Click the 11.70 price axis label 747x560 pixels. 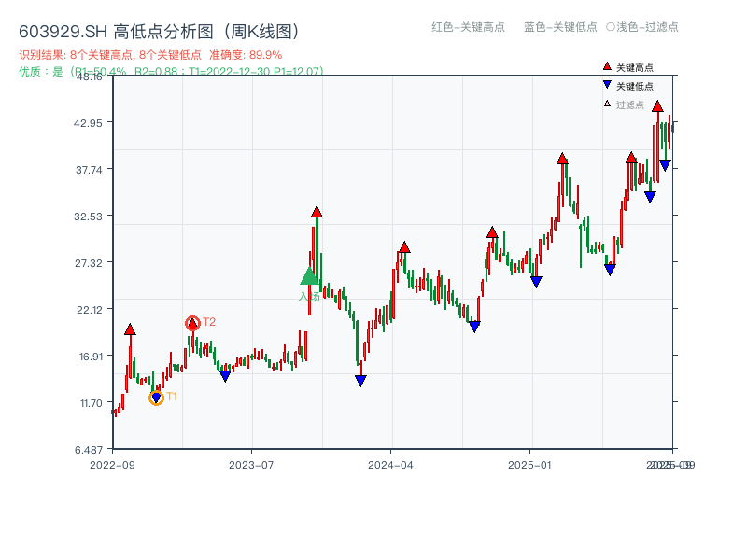coord(91,403)
